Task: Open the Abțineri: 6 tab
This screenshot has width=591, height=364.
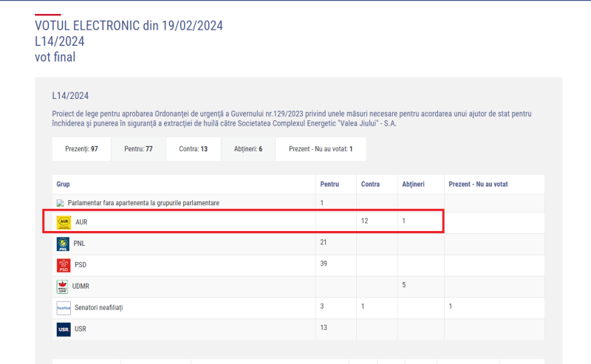Action: [x=248, y=149]
